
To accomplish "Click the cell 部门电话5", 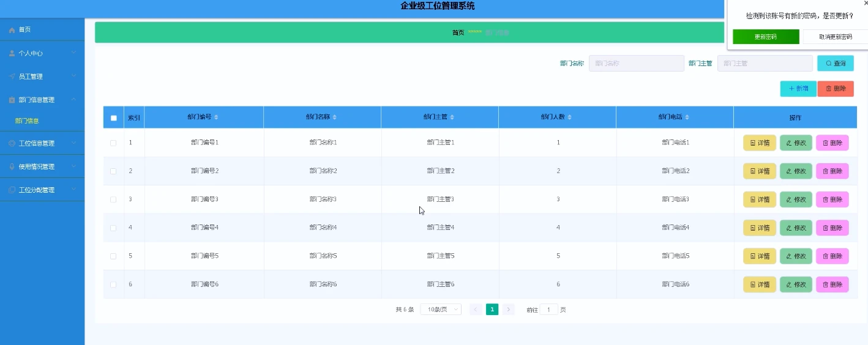I will coord(676,256).
